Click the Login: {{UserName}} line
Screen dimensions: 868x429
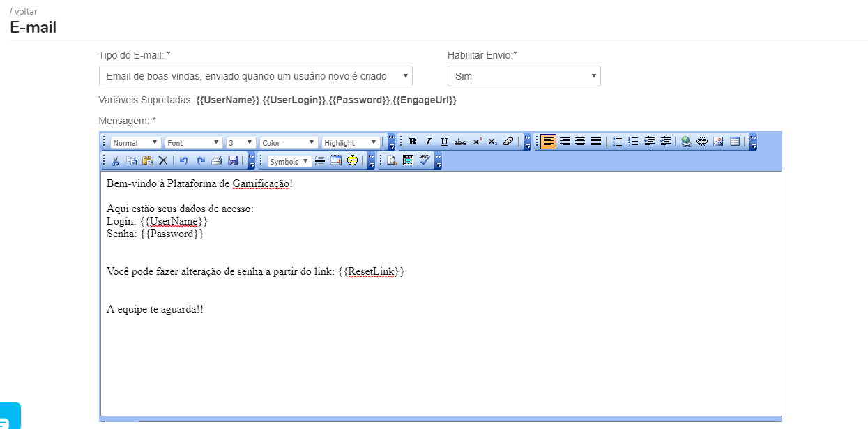point(157,221)
